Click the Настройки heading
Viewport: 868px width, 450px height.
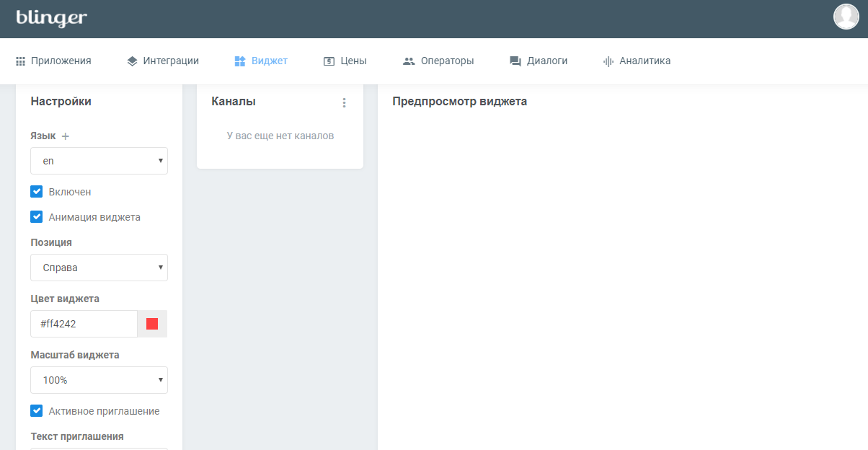61,102
